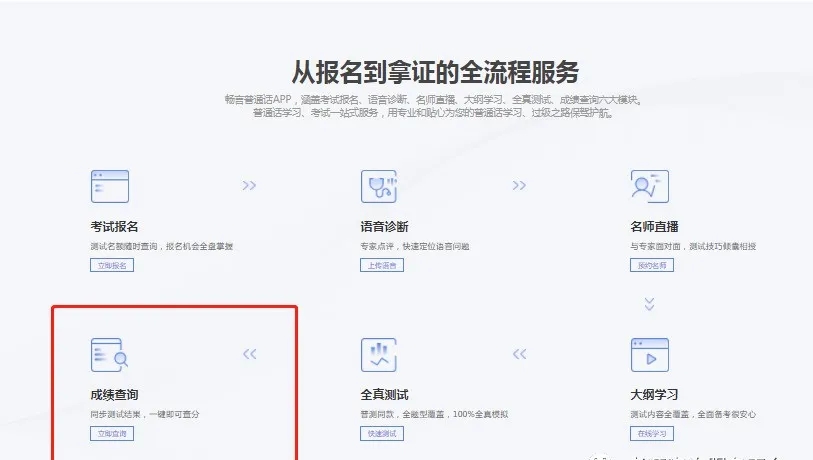813x460 pixels.
Task: Click the subtitle line starting 畅言普通话APP
Action: [x=434, y=100]
